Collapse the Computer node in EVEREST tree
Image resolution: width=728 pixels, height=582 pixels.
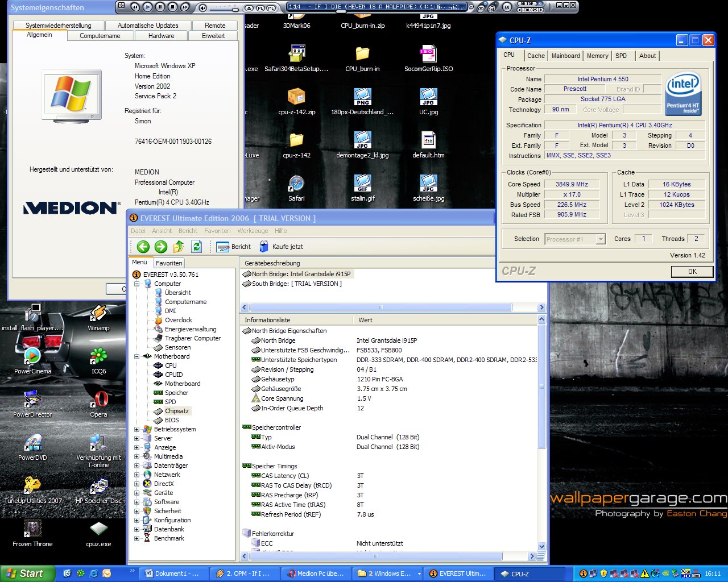click(136, 284)
